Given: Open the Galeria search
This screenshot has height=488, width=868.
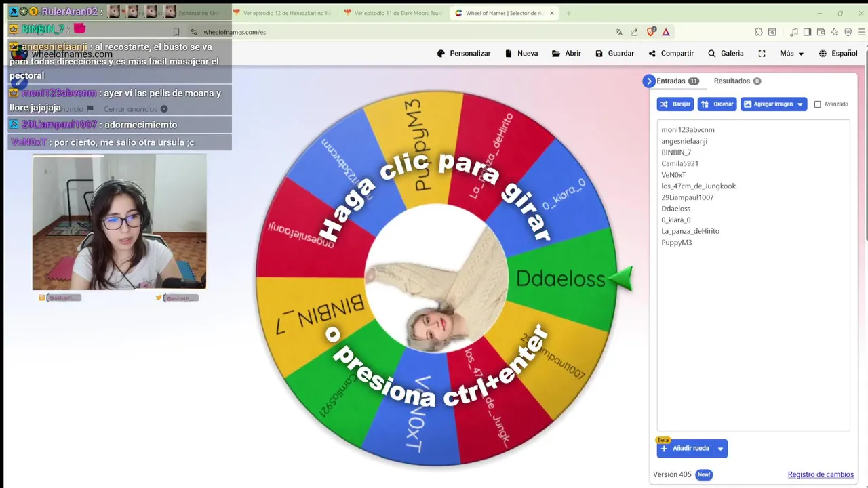Looking at the screenshot, I should (x=725, y=54).
